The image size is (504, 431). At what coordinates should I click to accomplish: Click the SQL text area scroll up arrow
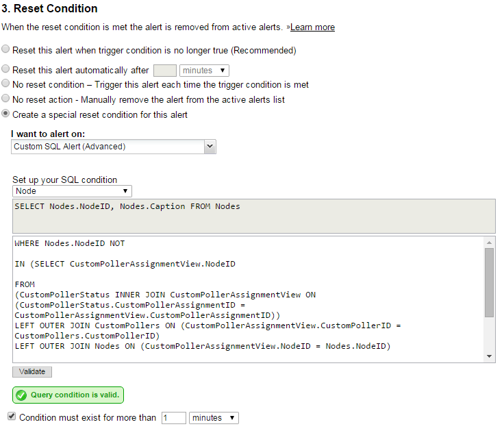[489, 243]
